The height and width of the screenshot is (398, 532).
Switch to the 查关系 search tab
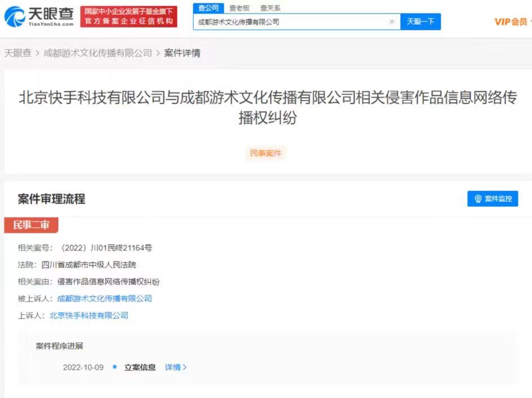click(270, 8)
